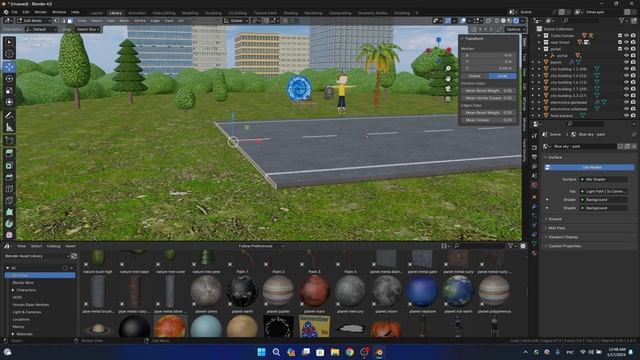The image size is (640, 360).
Task: Select the Extrude Region tool
Action: coord(9,153)
